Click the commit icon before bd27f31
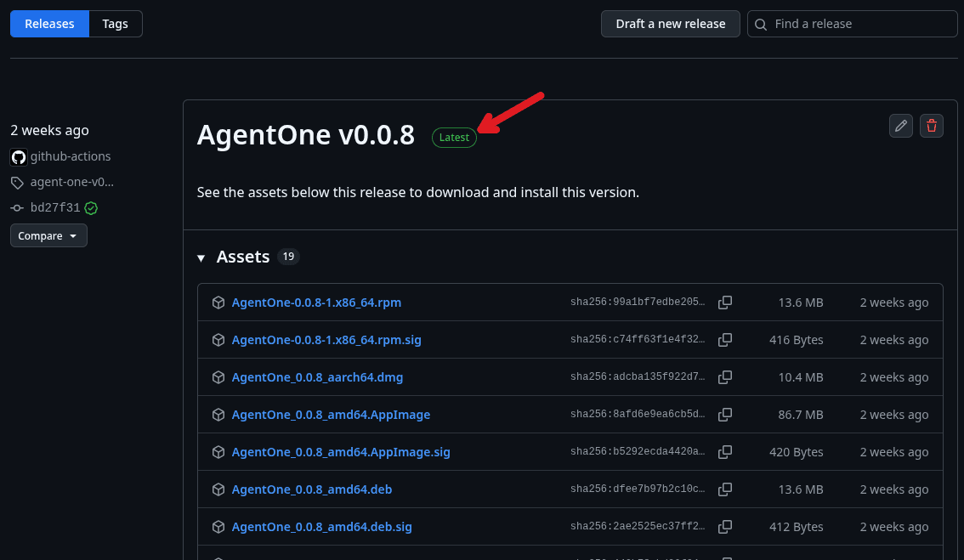The image size is (964, 560). (x=17, y=207)
